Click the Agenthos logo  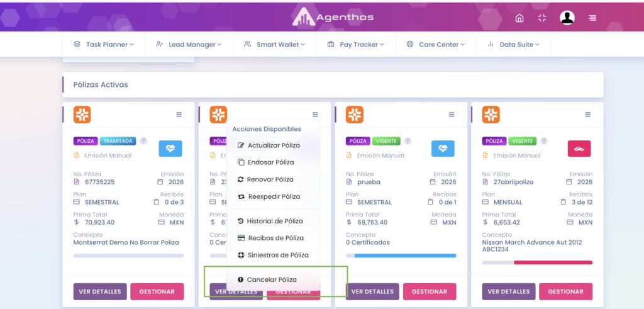333,17
